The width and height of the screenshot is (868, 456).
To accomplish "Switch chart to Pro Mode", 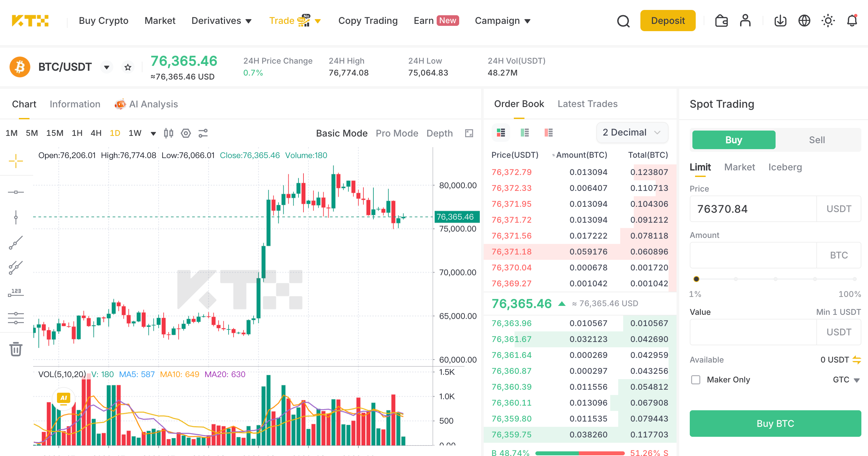I will click(x=397, y=133).
